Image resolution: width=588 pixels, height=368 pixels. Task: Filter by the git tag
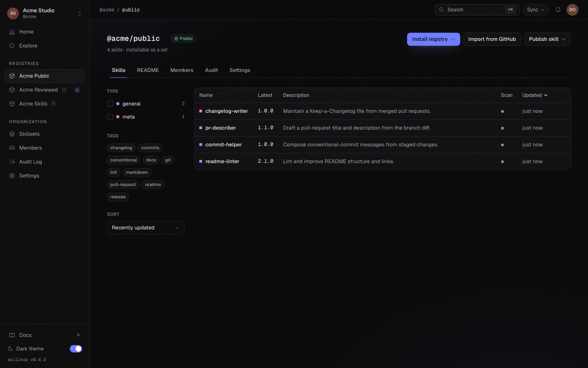[x=168, y=160]
